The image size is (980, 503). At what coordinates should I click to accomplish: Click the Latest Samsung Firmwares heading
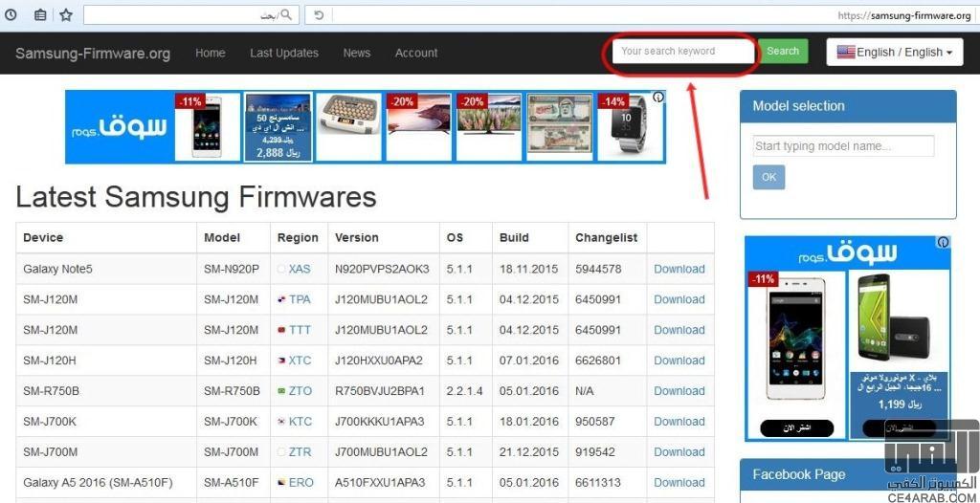(x=195, y=197)
